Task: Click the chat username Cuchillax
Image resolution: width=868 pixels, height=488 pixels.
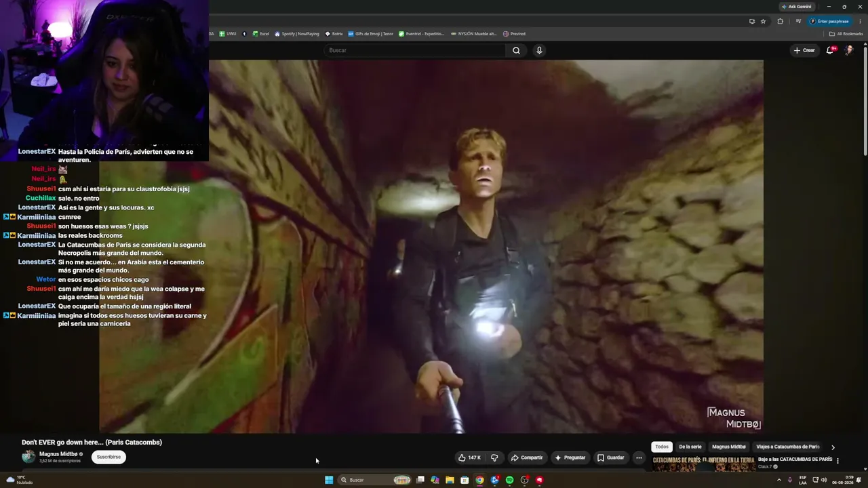Action: point(40,198)
